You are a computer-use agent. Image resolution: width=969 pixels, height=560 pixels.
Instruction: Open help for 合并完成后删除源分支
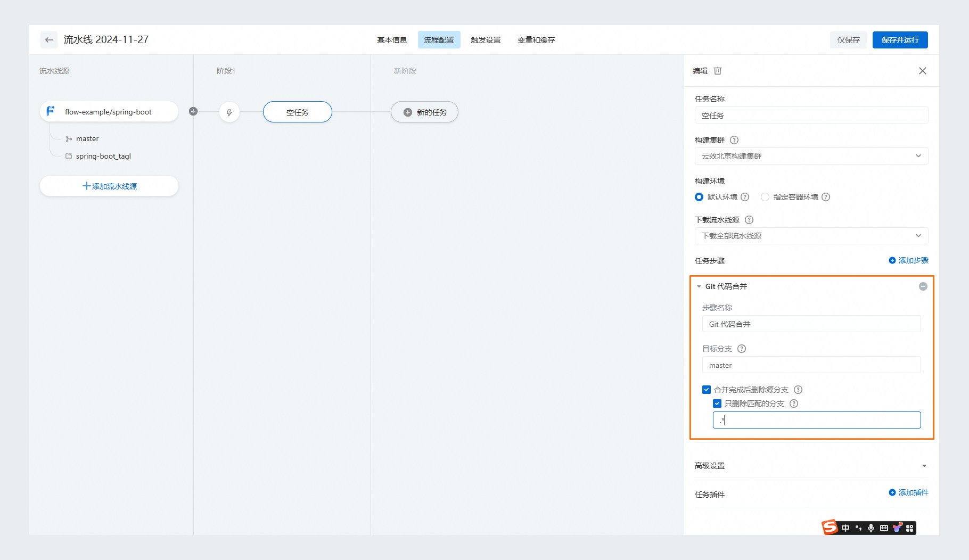click(x=798, y=390)
